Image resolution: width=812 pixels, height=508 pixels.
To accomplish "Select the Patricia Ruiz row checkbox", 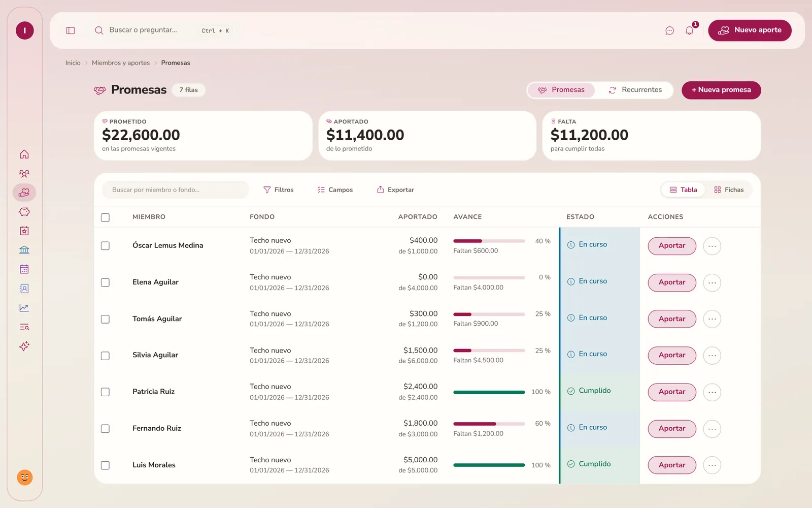I will tap(105, 392).
